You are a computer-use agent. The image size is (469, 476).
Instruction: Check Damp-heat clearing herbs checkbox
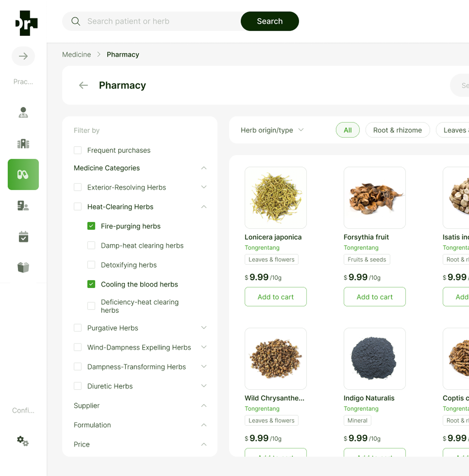(91, 245)
